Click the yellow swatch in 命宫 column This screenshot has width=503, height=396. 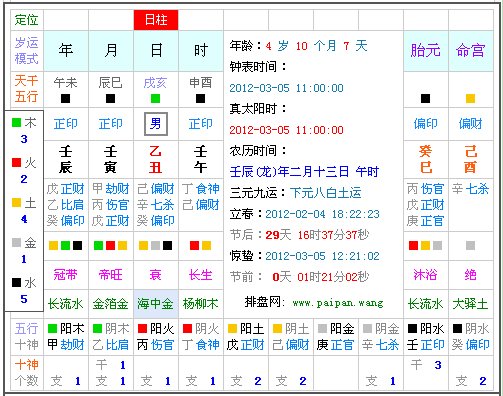point(470,98)
